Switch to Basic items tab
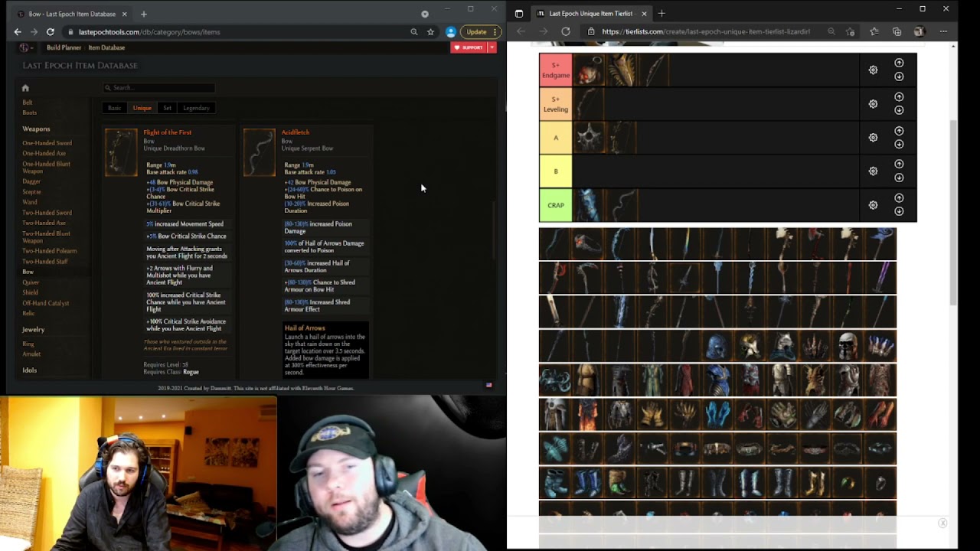 114,108
